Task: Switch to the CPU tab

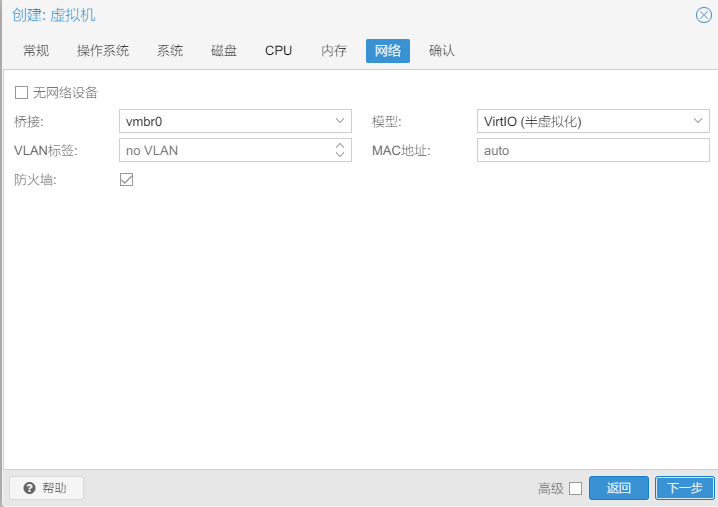Action: tap(278, 51)
